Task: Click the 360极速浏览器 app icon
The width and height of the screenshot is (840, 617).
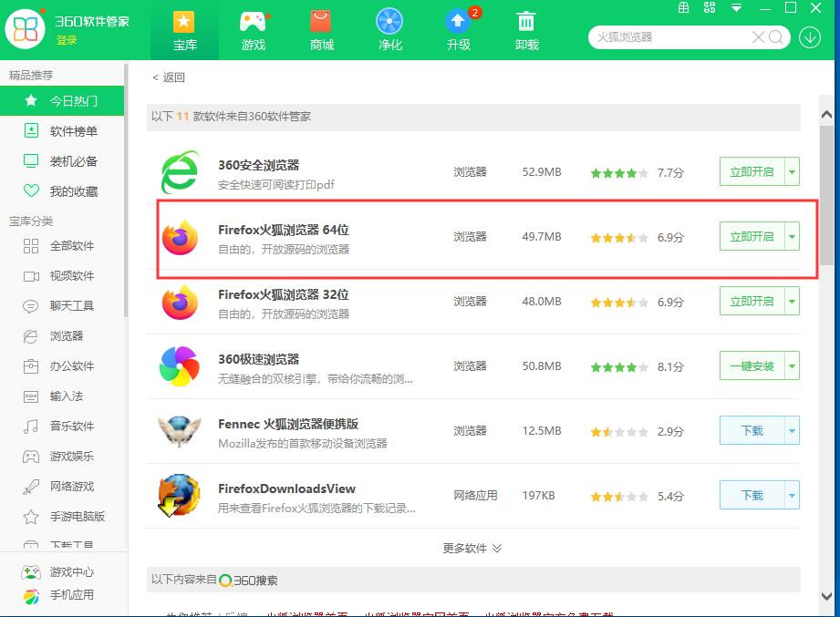Action: pyautogui.click(x=180, y=366)
